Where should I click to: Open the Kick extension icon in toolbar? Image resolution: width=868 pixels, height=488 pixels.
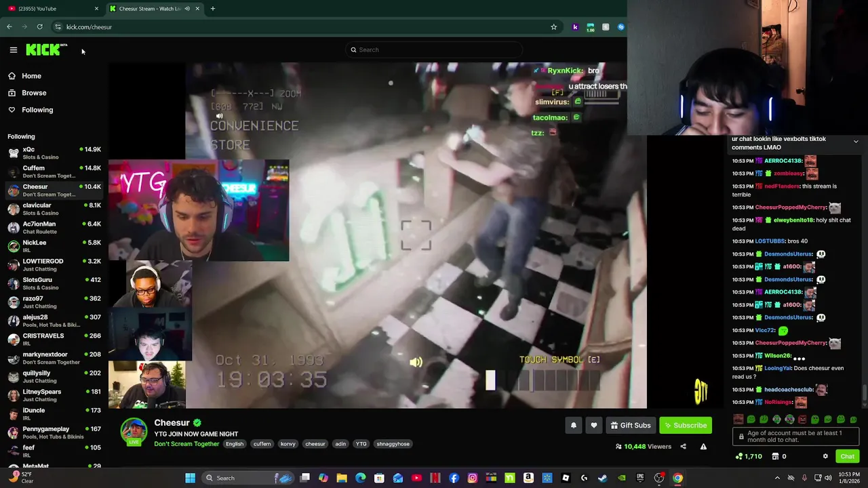coord(575,27)
